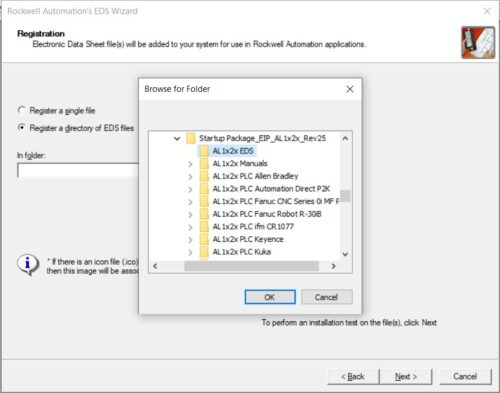Expand AL1x2x PLC Fanuc CNC Series folder

pos(190,202)
